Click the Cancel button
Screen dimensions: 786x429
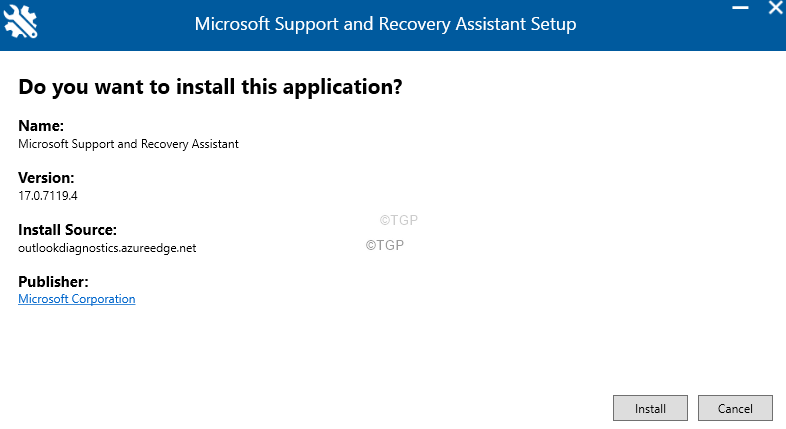735,408
